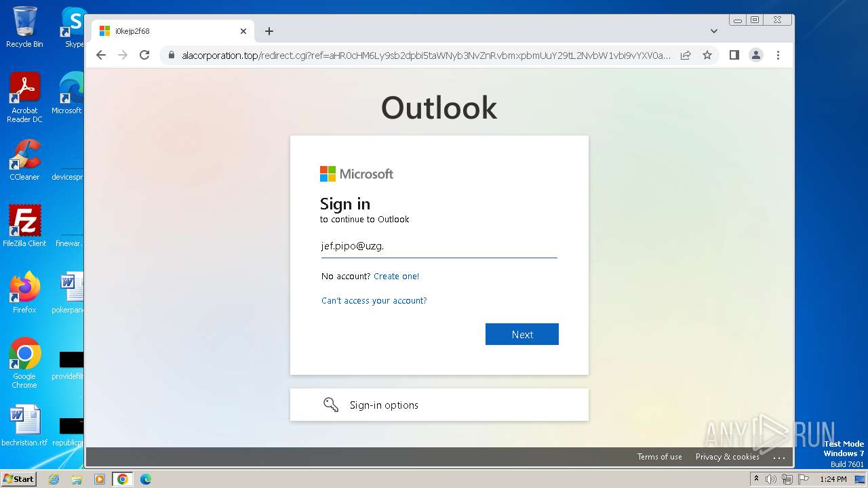The width and height of the screenshot is (868, 488).
Task: Open the tab search chevron
Action: tap(714, 31)
